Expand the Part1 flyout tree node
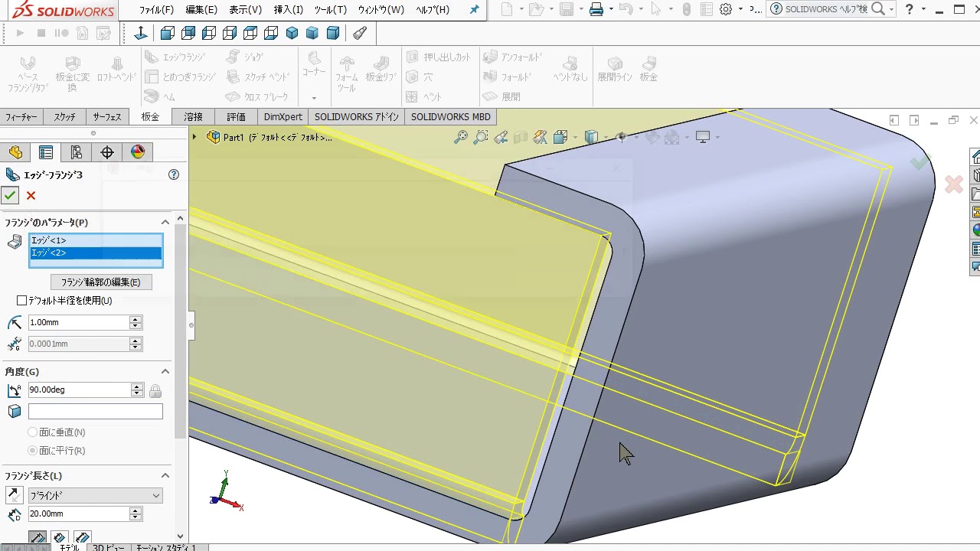This screenshot has height=551, width=980. pyautogui.click(x=194, y=137)
